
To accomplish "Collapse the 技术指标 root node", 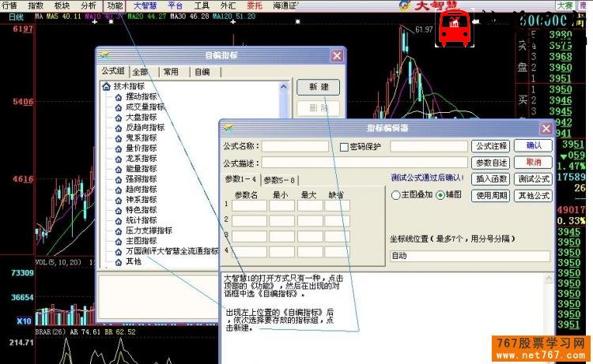I will [x=107, y=86].
